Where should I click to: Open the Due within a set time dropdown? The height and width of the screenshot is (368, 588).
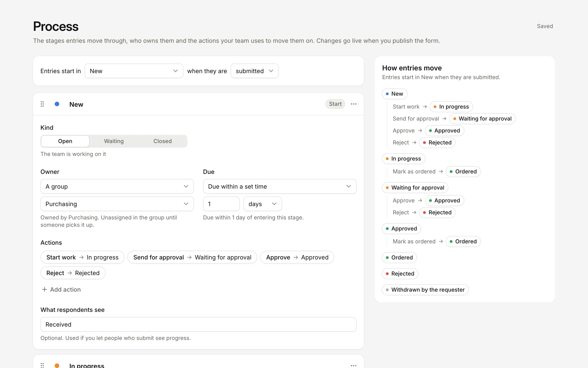[x=280, y=187]
